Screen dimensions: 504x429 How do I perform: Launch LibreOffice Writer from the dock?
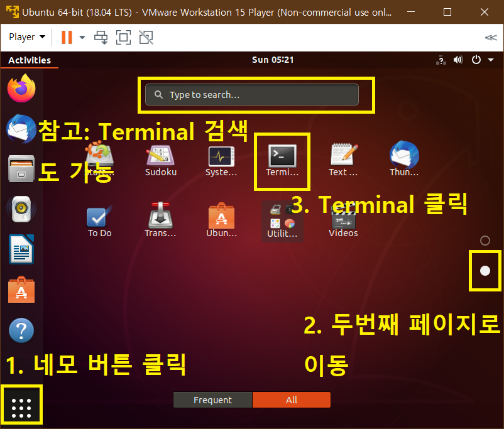click(21, 249)
